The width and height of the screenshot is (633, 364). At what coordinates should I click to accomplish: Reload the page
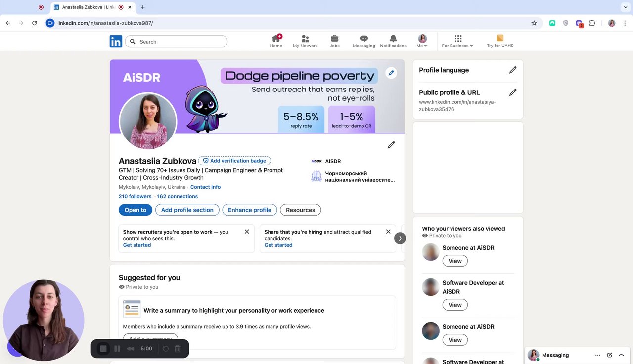pyautogui.click(x=34, y=23)
